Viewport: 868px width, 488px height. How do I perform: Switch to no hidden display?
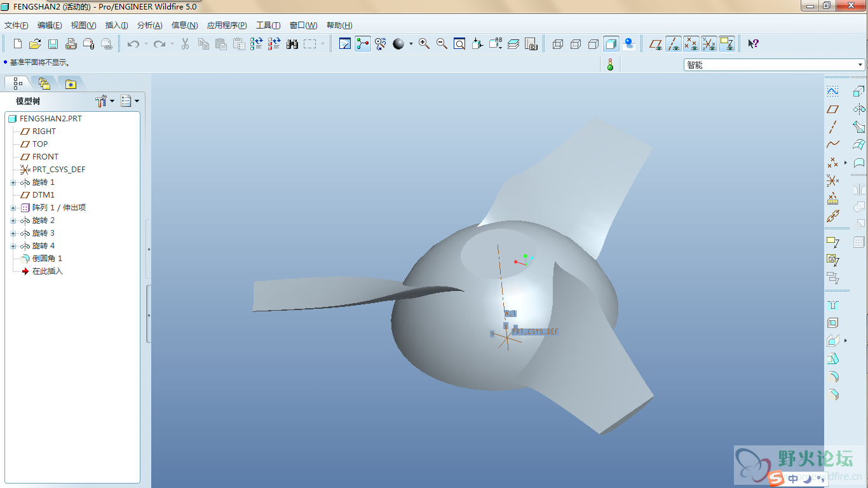[593, 44]
